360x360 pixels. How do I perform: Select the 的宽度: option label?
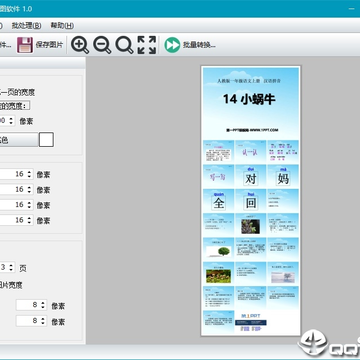[x=15, y=106]
